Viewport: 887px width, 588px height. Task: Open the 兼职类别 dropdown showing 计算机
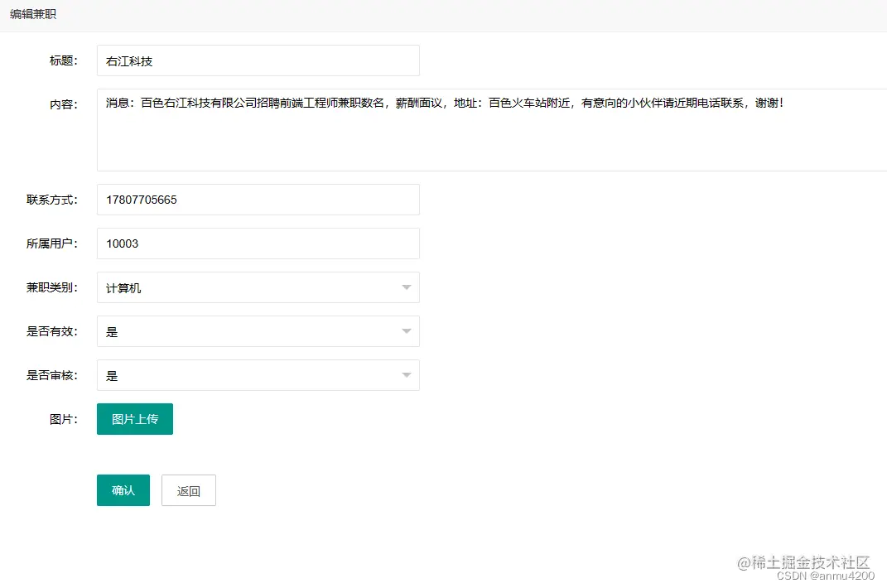pos(258,287)
